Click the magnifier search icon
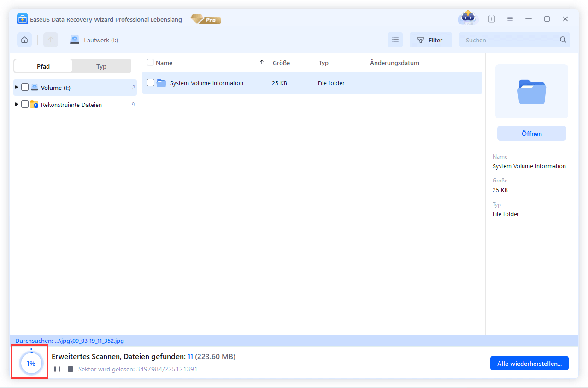Viewport: 588px width, 388px height. click(x=563, y=40)
